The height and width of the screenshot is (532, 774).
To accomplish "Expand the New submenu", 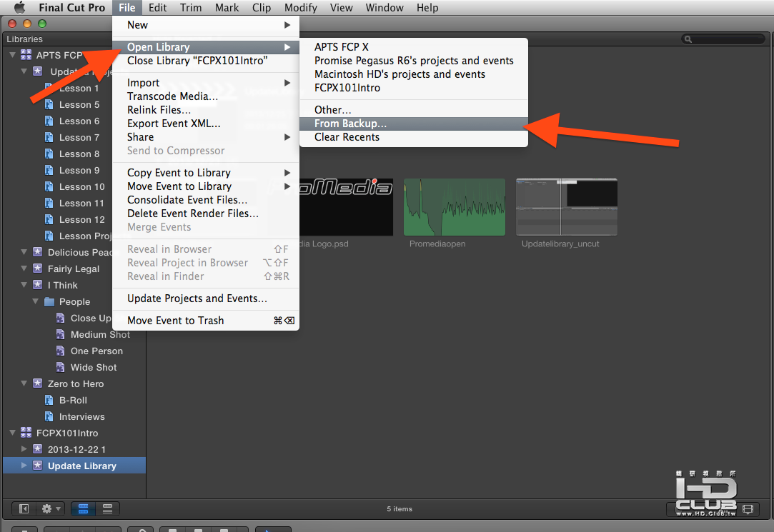I will click(205, 25).
